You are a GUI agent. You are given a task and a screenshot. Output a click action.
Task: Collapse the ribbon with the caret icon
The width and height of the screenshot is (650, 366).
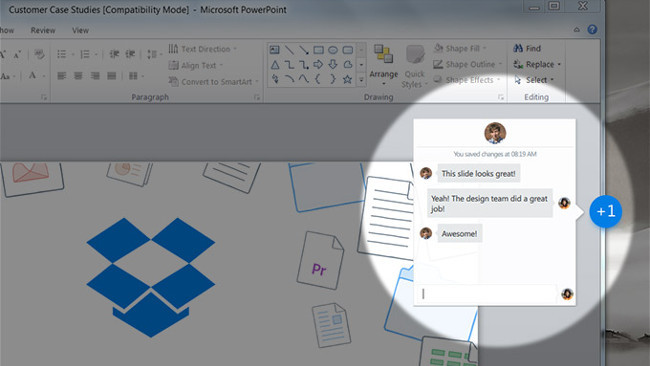click(x=577, y=29)
